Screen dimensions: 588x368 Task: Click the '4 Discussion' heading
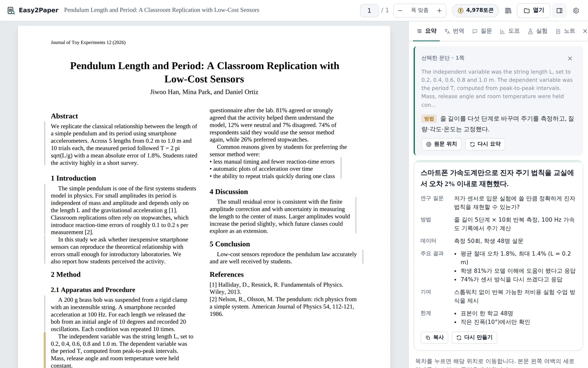point(229,192)
